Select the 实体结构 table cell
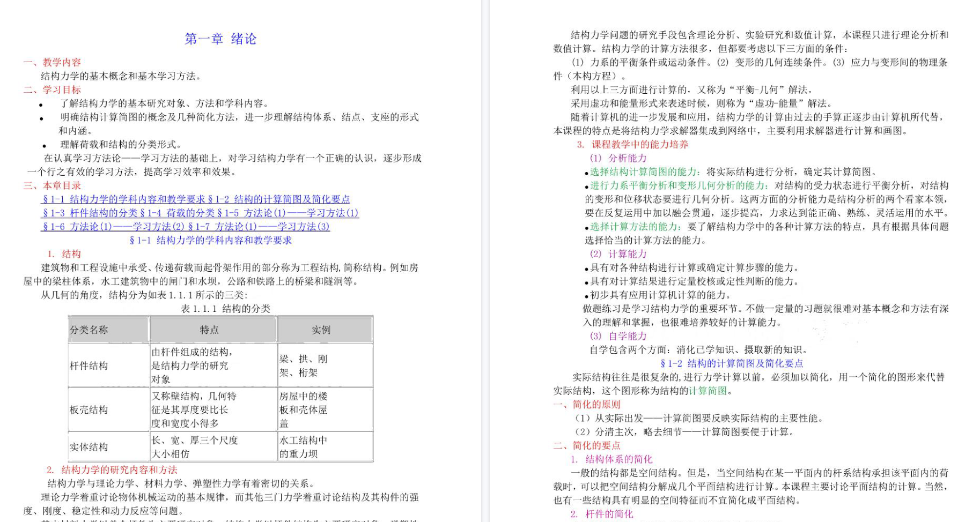The width and height of the screenshot is (980, 522). point(89,447)
